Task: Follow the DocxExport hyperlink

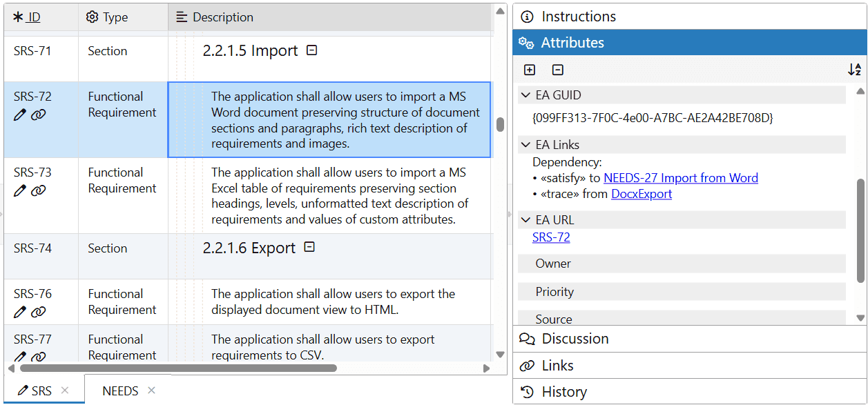Action: (641, 193)
